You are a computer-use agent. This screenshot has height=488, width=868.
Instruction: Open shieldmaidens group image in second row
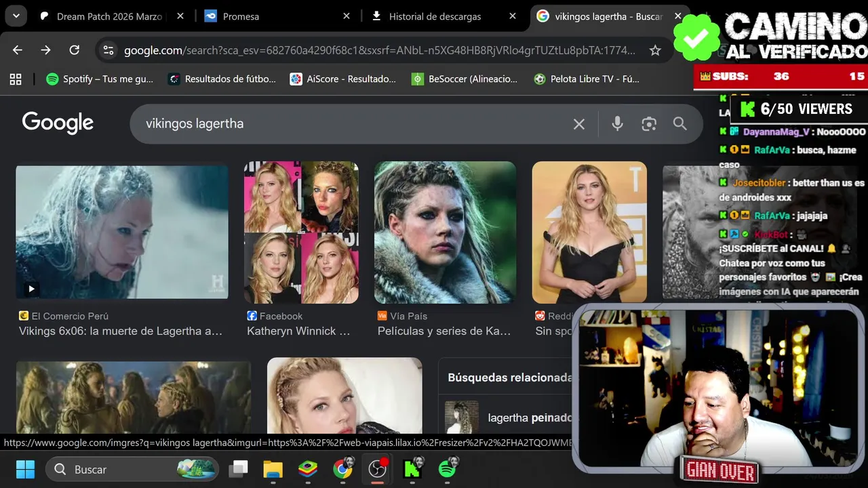[x=134, y=397]
